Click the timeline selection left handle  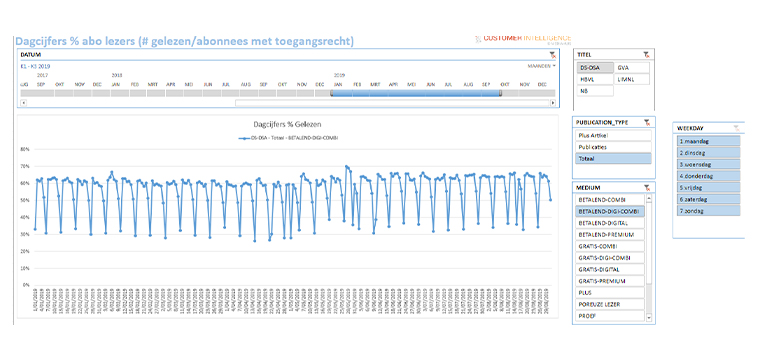(x=332, y=93)
